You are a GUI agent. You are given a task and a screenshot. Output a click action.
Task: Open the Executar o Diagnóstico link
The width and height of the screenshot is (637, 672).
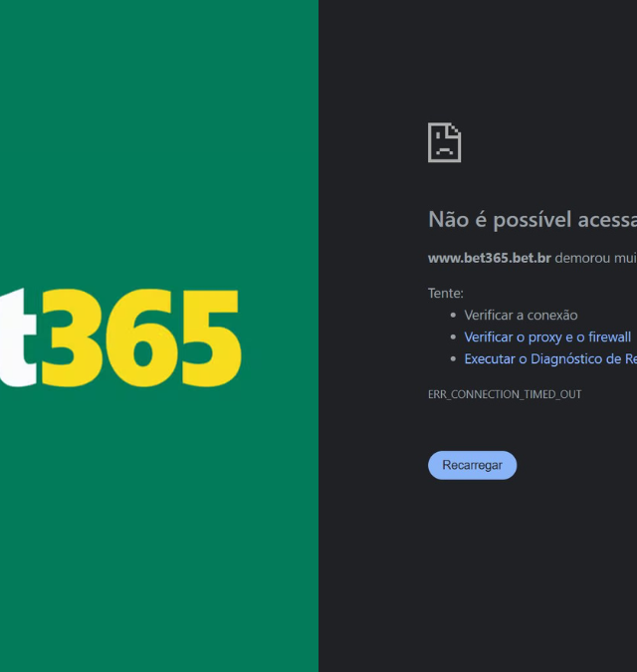click(550, 358)
